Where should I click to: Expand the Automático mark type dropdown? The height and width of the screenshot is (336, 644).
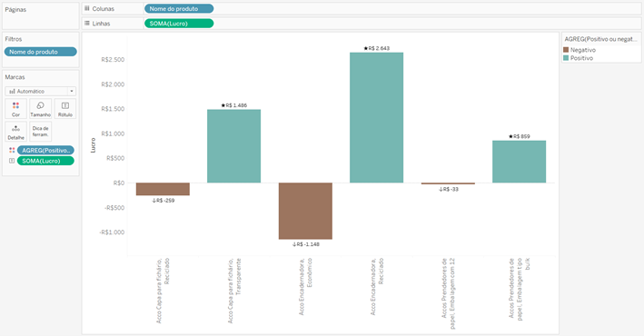click(x=40, y=91)
